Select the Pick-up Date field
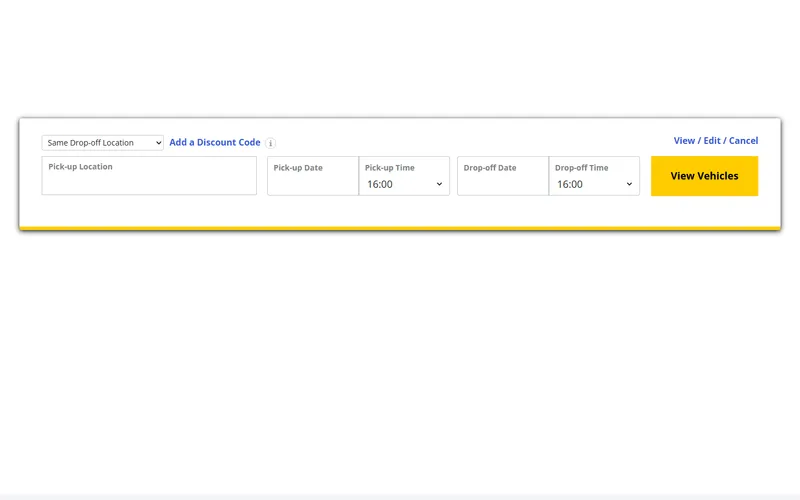 point(313,176)
